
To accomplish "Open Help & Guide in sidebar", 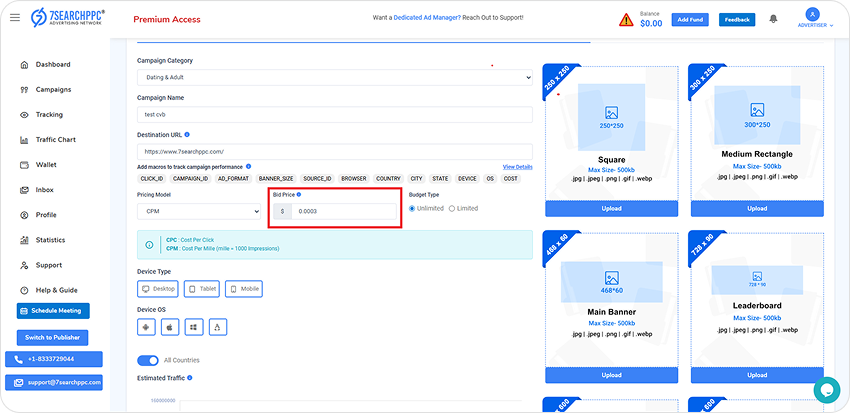I will tap(57, 290).
